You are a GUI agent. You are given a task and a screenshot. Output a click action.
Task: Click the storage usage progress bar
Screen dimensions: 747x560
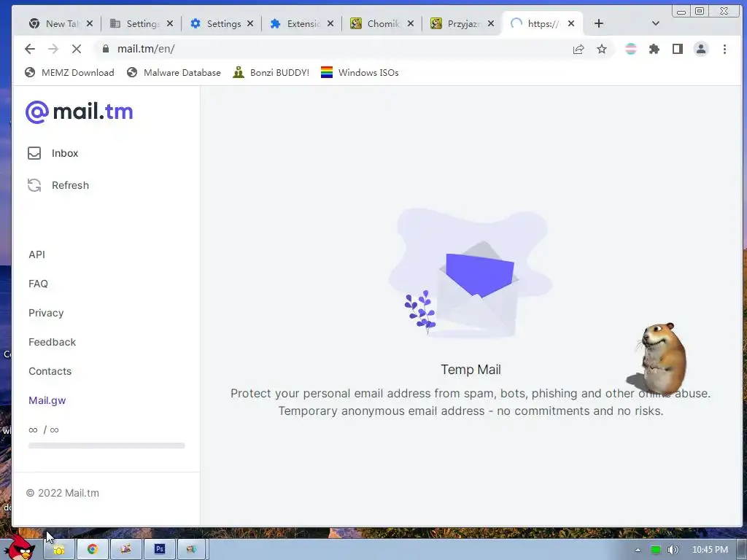[107, 446]
